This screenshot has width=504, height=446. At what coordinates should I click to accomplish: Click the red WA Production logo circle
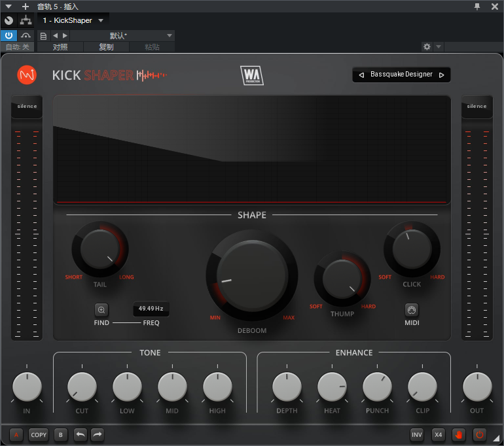point(27,75)
